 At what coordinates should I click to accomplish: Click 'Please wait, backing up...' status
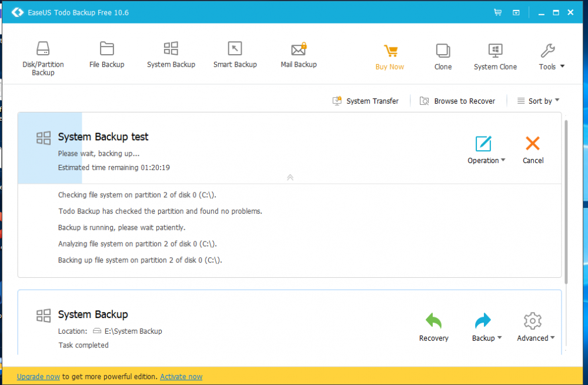[99, 153]
